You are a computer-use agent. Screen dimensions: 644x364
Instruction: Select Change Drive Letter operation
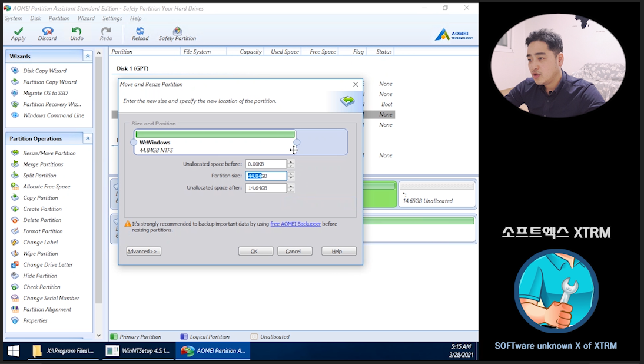click(48, 264)
